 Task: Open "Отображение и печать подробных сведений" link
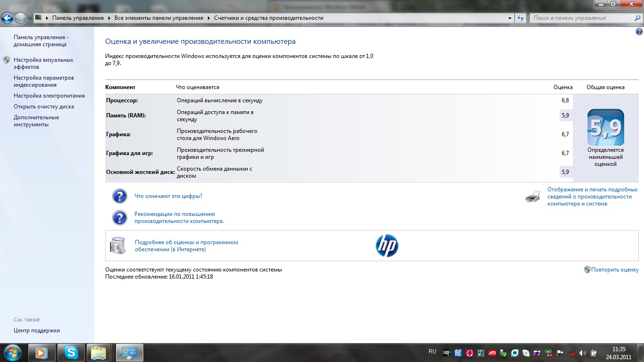[593, 197]
